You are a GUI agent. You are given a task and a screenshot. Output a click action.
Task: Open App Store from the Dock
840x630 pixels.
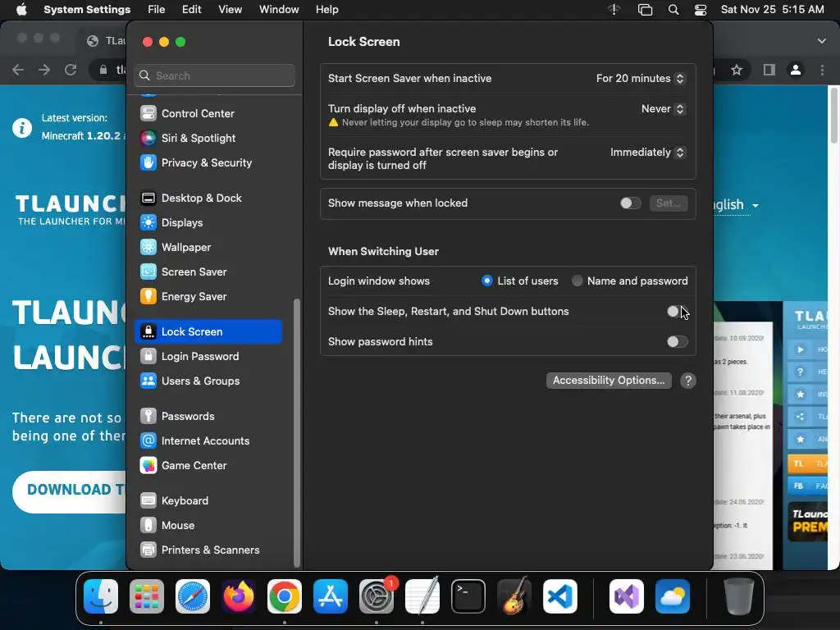coord(331,596)
